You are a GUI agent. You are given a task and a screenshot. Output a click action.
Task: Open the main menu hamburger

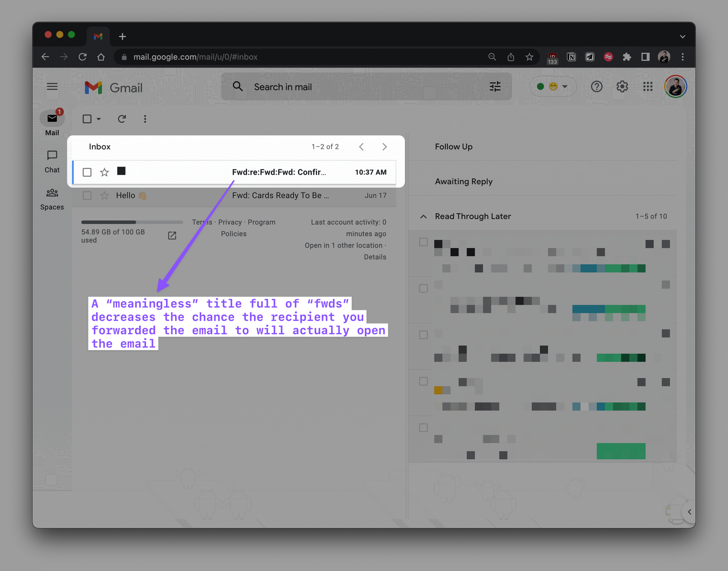[x=52, y=87]
